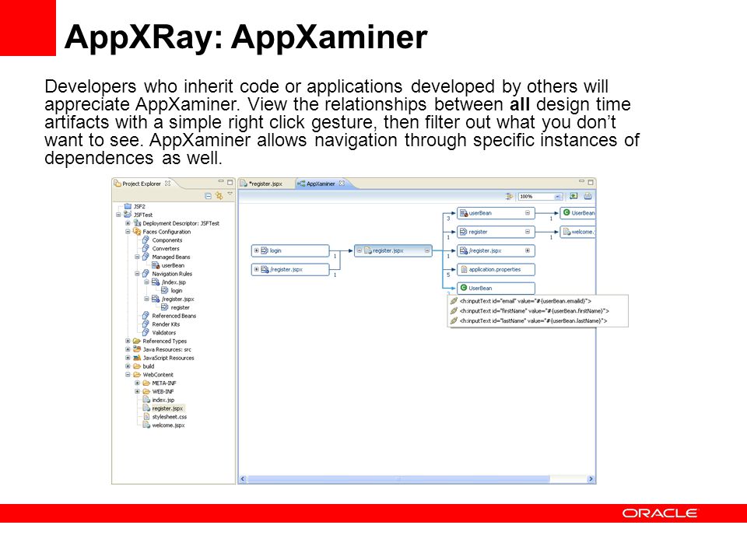
Task: Collapse the /register.jspx navigation rule in tree
Action: point(147,299)
